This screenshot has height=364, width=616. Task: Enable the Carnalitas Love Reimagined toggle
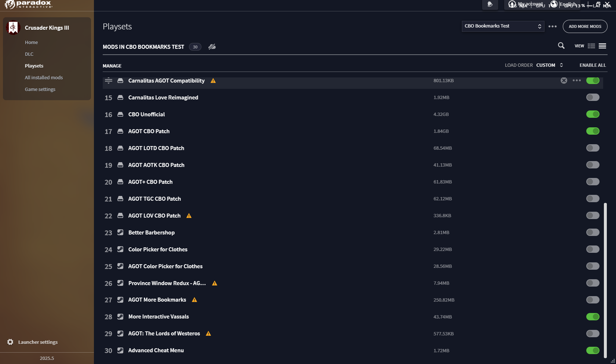[x=593, y=97]
